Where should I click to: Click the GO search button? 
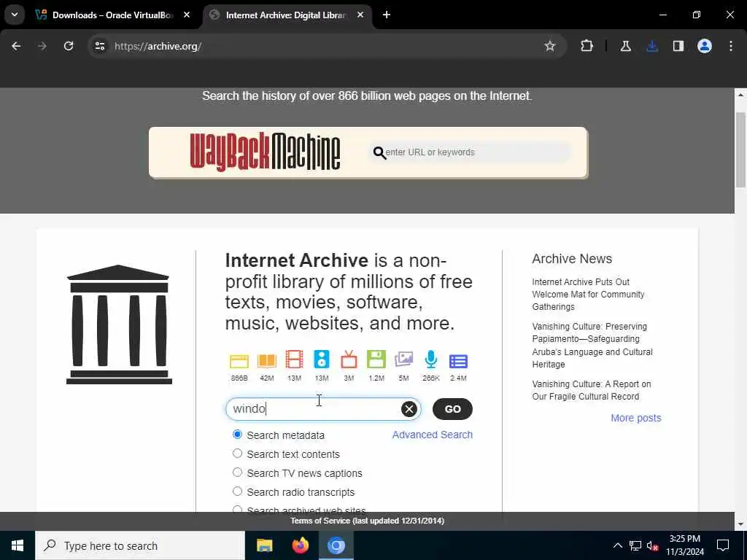452,409
